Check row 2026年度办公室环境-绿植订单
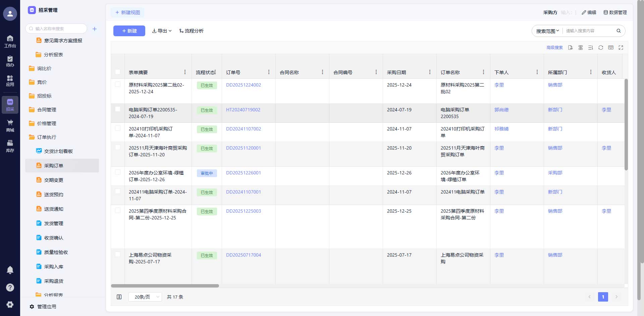The image size is (644, 316). click(x=118, y=172)
